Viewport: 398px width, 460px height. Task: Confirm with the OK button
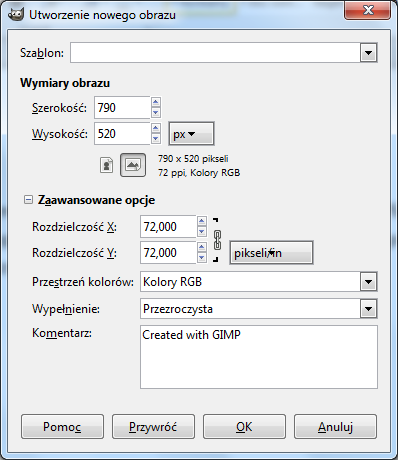point(244,426)
